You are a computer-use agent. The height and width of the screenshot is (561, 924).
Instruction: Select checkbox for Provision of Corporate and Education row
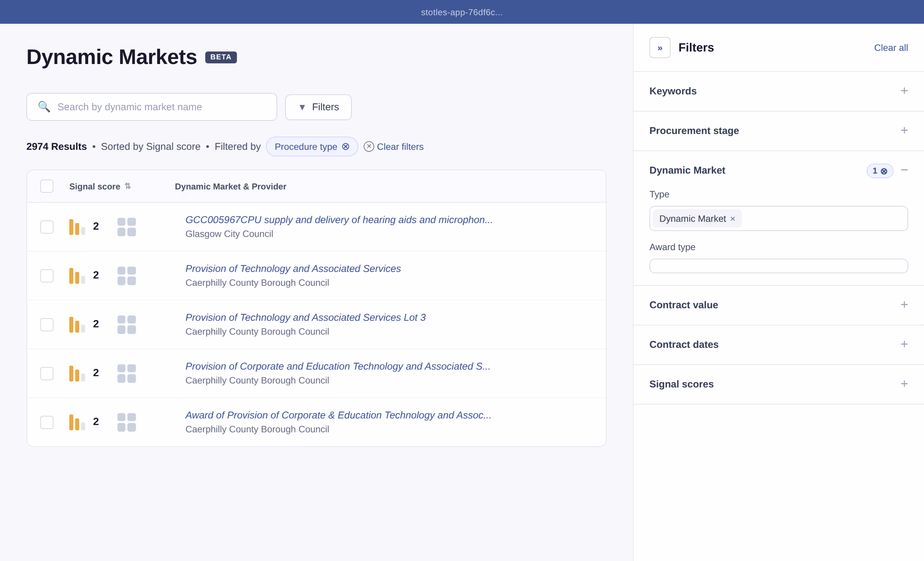click(x=47, y=373)
